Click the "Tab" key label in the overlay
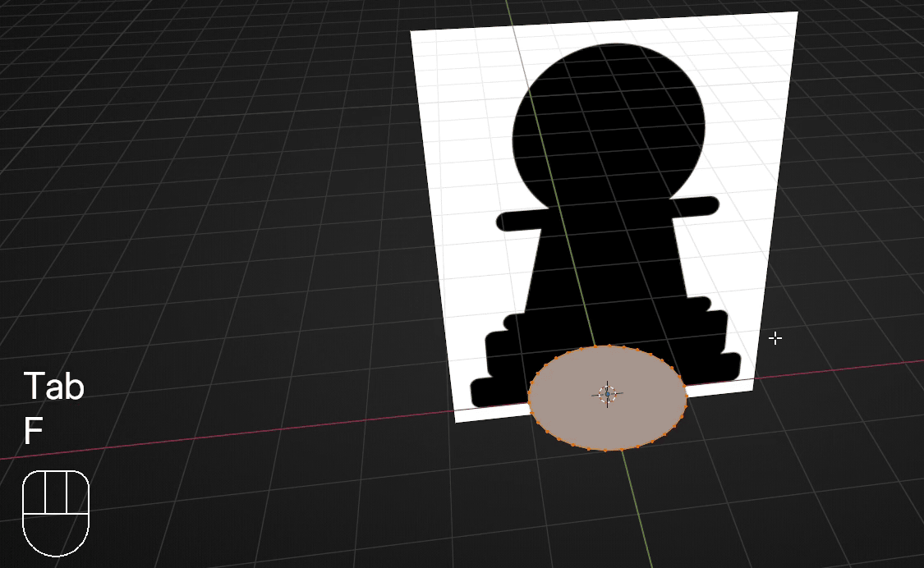The width and height of the screenshot is (924, 568). [x=53, y=386]
